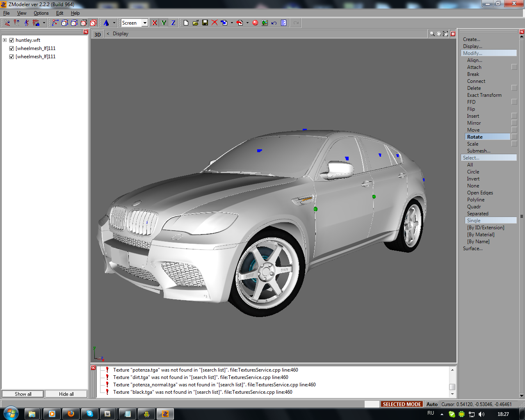Choose the Select Quadr command
525x420 pixels.
(474, 207)
